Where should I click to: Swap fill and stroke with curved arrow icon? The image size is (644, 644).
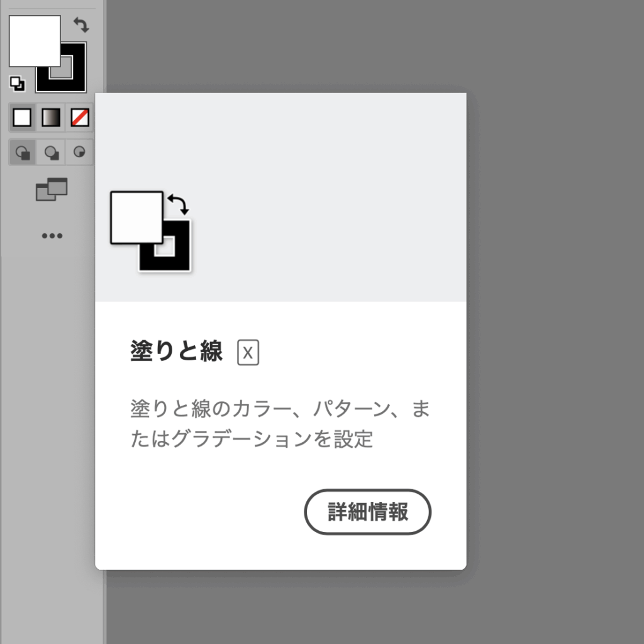pos(81,25)
